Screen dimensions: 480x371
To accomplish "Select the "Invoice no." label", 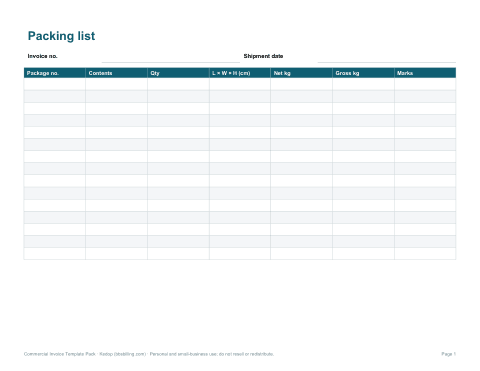I will point(42,56).
